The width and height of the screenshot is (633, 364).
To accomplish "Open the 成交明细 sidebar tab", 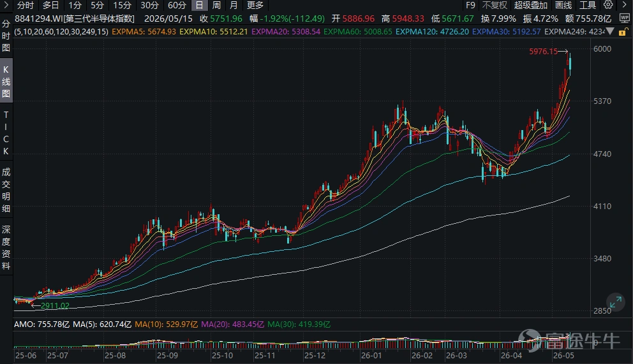I will (6, 190).
